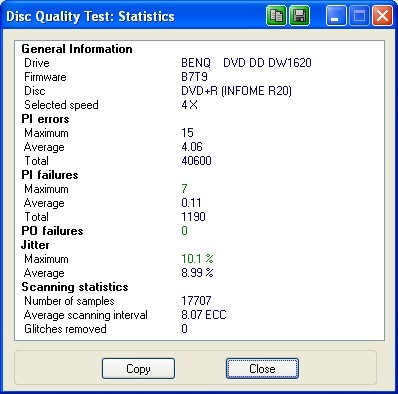This screenshot has height=394, width=398.
Task: Click the 'Average scanning interval' label
Action: click(x=86, y=315)
